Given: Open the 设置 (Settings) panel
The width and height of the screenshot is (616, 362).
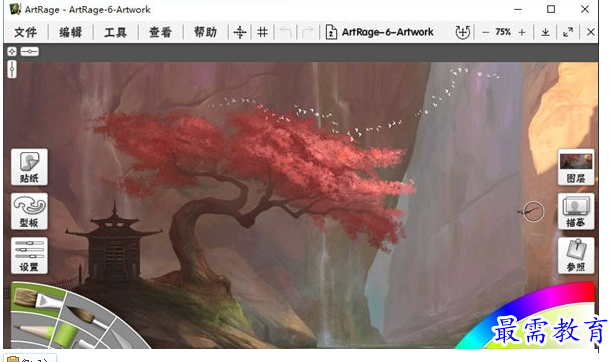Looking at the screenshot, I should (x=29, y=255).
